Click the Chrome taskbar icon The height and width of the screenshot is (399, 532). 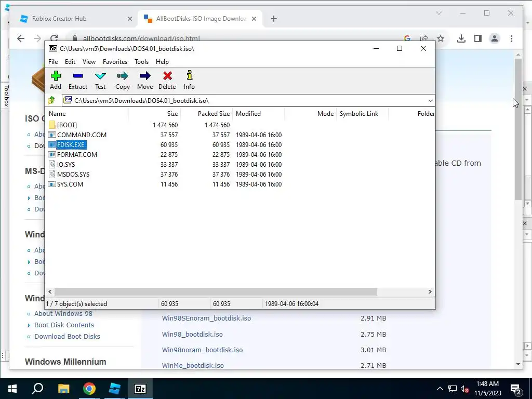click(x=89, y=389)
